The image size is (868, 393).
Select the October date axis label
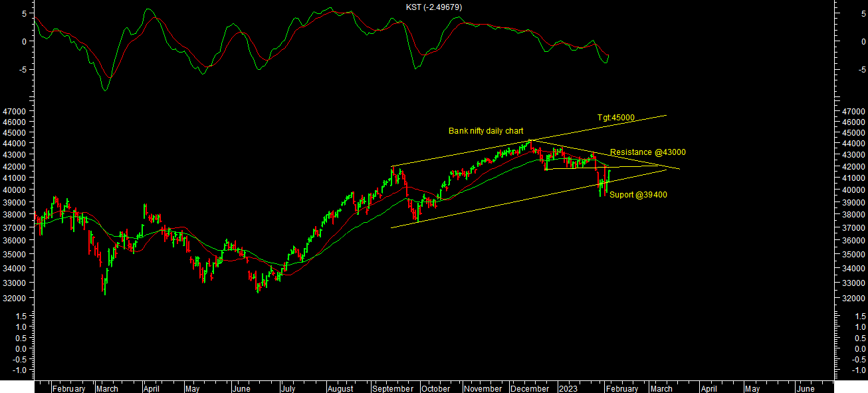[x=435, y=388]
